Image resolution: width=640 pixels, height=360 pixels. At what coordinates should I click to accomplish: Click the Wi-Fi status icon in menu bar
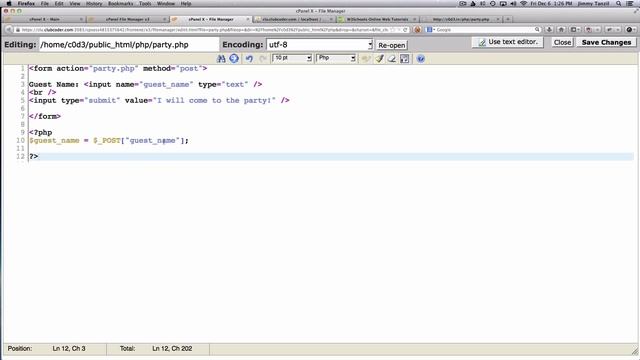[524, 4]
